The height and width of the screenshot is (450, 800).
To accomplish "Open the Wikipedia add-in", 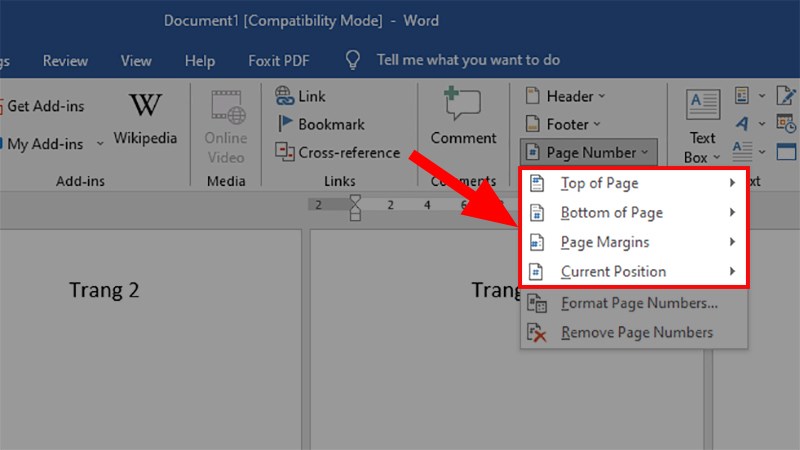I will tap(145, 118).
